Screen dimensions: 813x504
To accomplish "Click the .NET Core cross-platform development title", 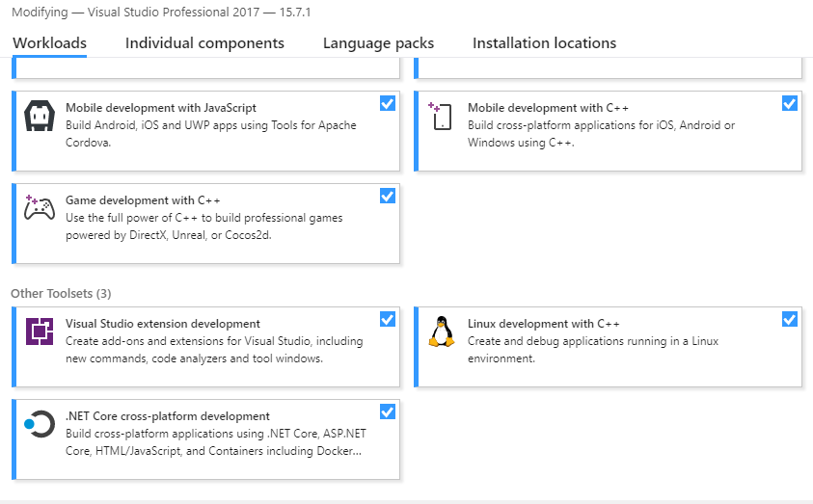I will [168, 416].
